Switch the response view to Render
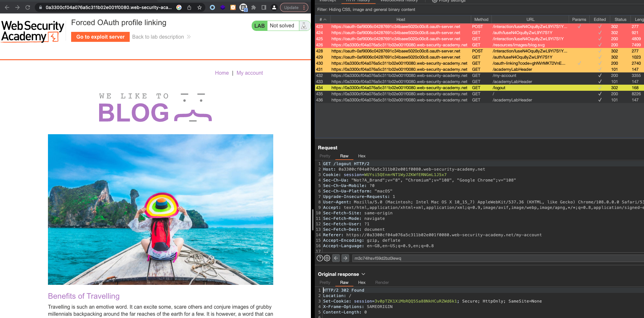 (382, 283)
